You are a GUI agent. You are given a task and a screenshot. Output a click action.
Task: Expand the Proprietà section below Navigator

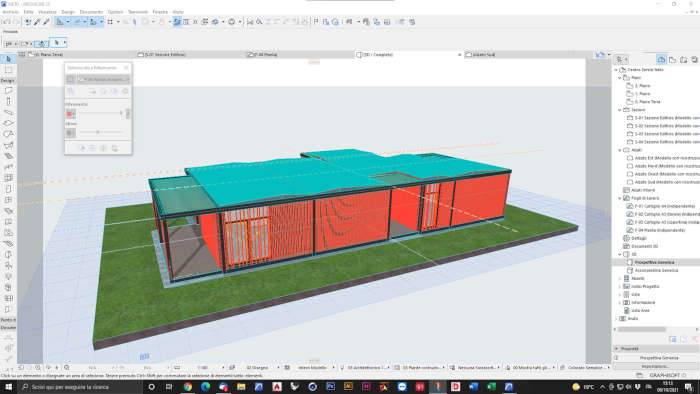point(617,348)
